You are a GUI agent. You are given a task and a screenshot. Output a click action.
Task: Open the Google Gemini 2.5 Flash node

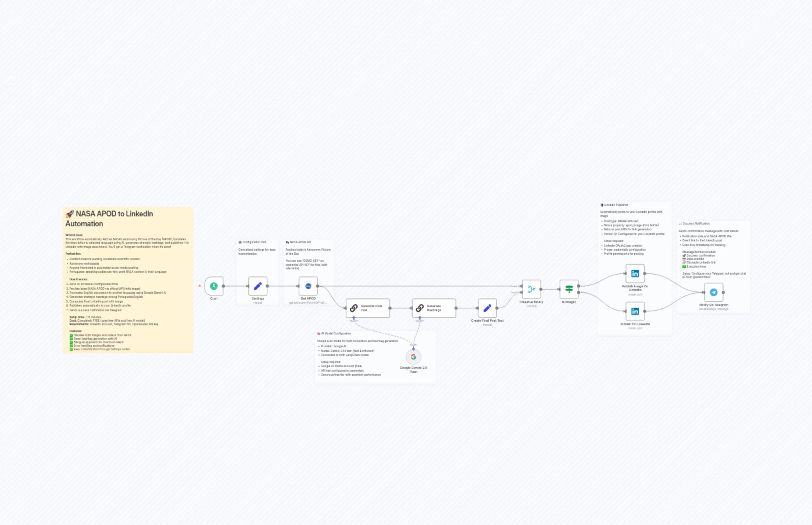[x=414, y=357]
